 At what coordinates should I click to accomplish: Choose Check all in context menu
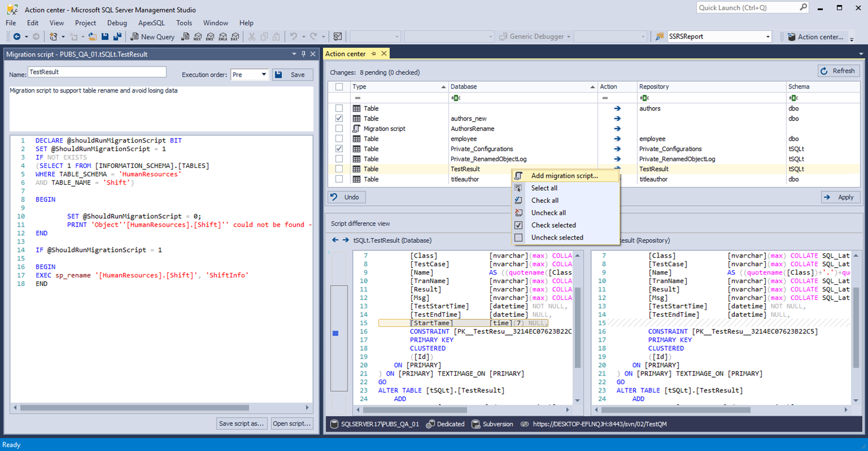[565, 201]
